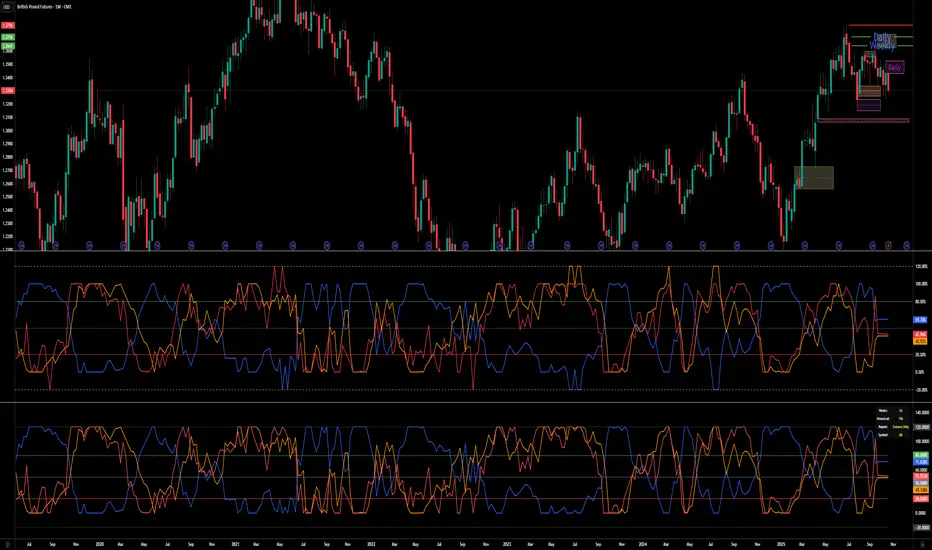
Task: Click the 120.00% scale value in middle pane
Action: pos(922,266)
